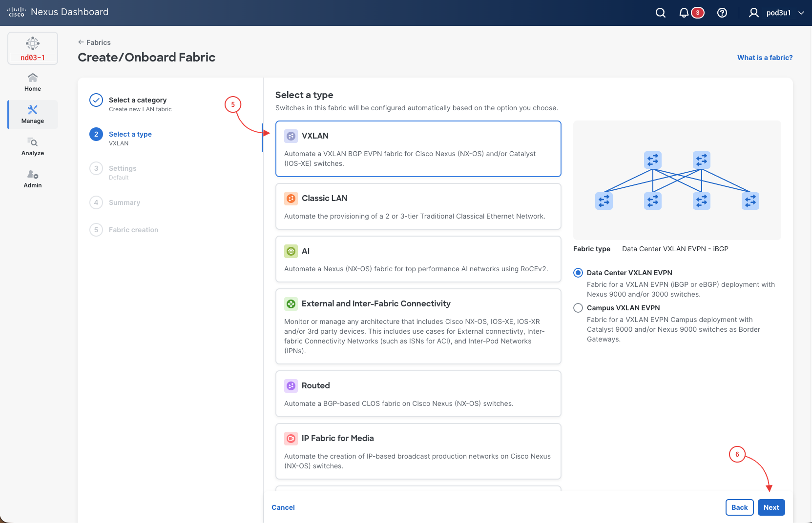
Task: Open the search magnifier icon
Action: click(x=660, y=13)
